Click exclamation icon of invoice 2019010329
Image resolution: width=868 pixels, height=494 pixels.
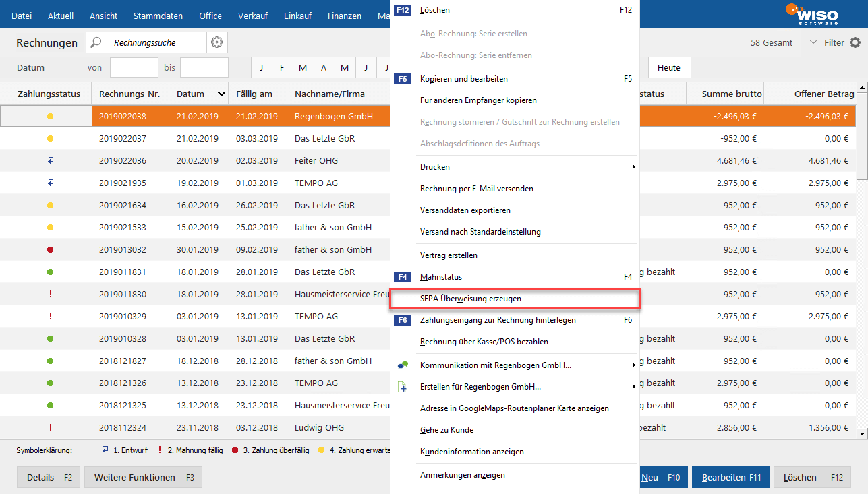50,317
